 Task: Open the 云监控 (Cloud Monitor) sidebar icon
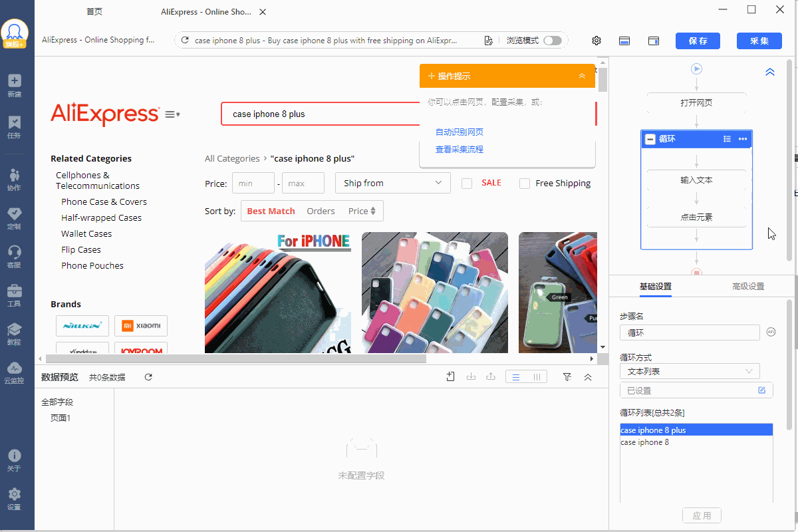(15, 372)
